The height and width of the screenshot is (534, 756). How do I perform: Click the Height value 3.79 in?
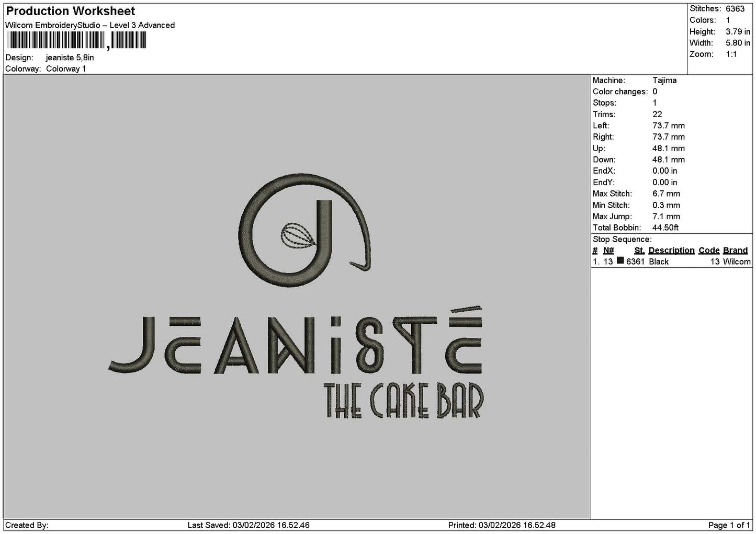coord(738,32)
